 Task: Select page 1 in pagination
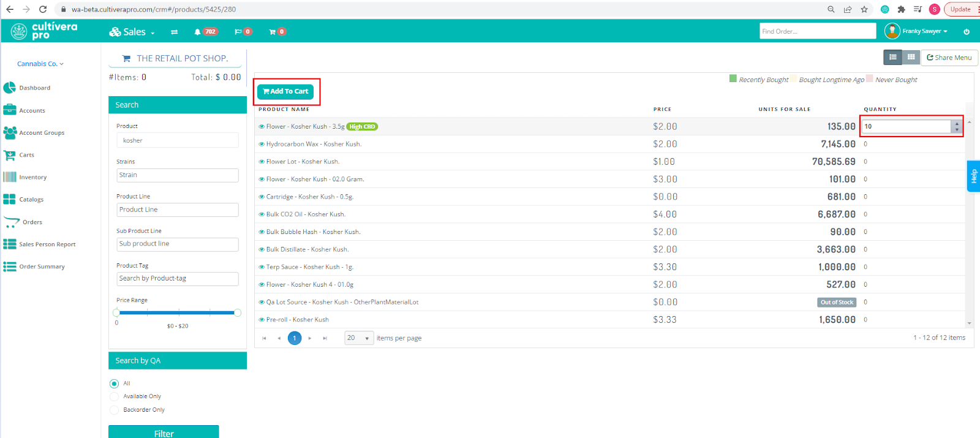click(x=295, y=338)
